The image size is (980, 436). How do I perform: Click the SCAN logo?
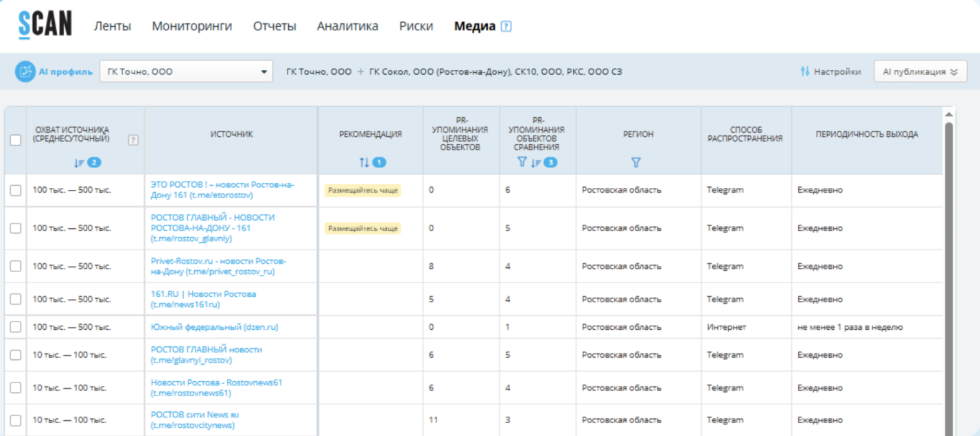click(x=45, y=25)
